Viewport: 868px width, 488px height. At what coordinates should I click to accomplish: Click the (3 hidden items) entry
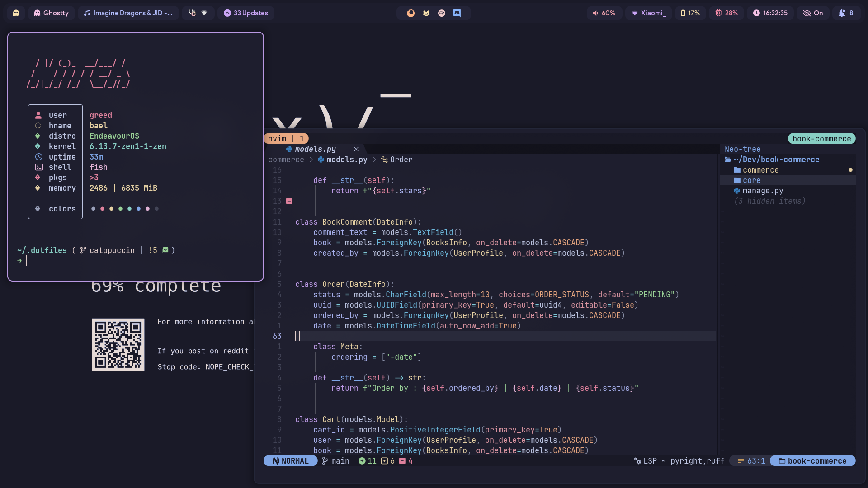(x=769, y=201)
